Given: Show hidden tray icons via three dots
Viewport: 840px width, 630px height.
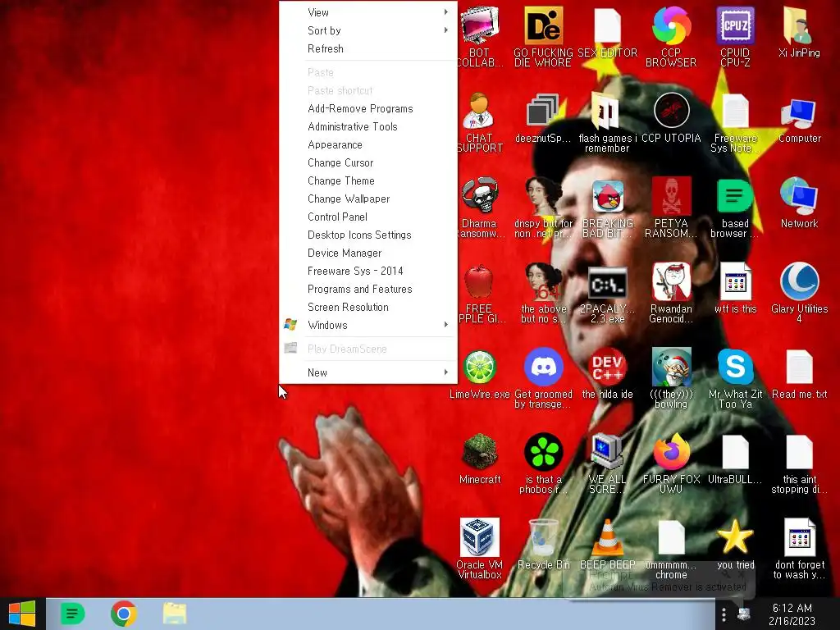Looking at the screenshot, I should coord(724,614).
